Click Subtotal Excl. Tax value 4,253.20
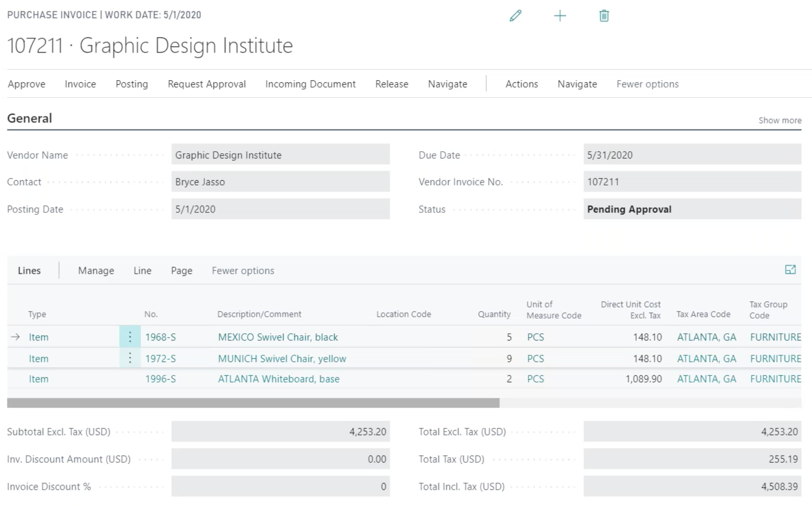812x506 pixels. 280,432
